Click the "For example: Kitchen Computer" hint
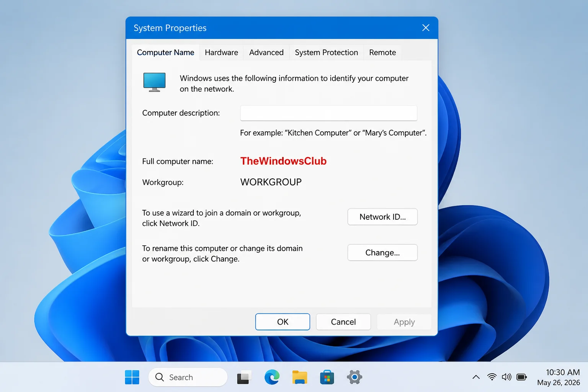The width and height of the screenshot is (588, 392). tap(333, 133)
